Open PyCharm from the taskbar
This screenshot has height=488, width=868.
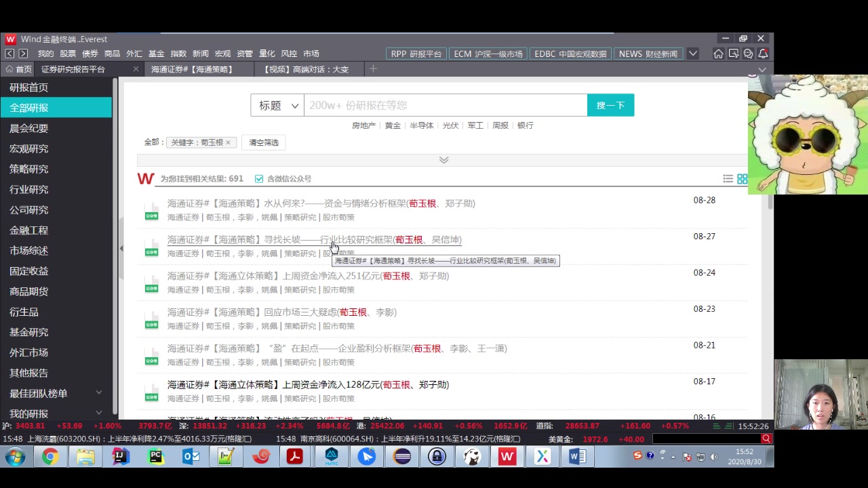(156, 457)
